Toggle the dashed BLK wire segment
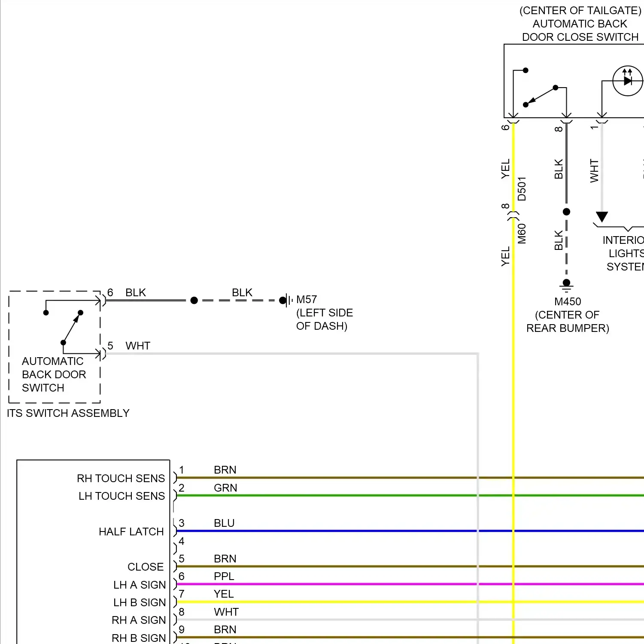 240,300
